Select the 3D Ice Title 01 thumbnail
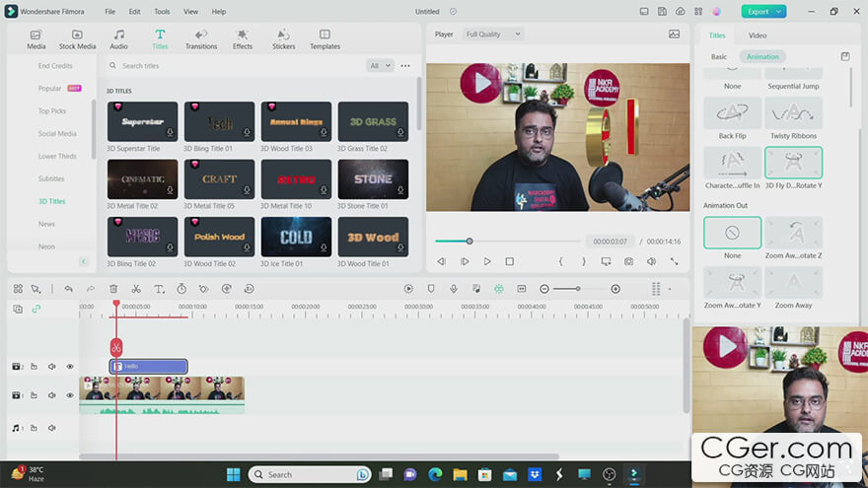The image size is (868, 488). 296,237
